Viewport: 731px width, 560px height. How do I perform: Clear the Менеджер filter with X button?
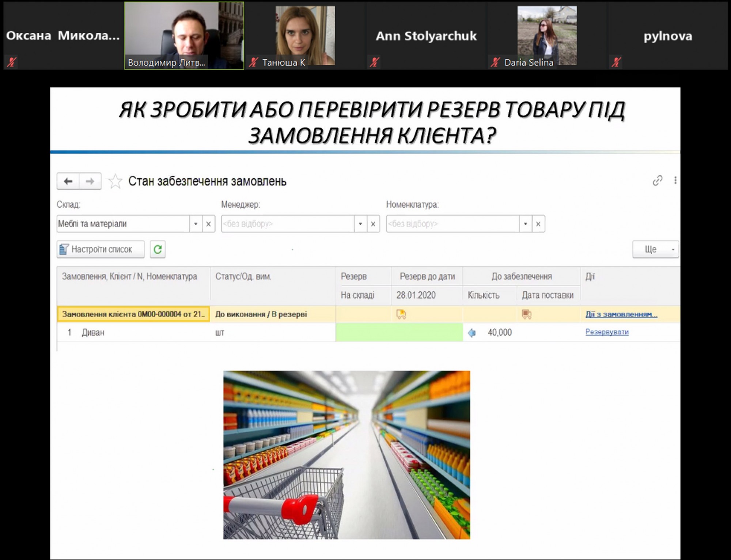coord(373,224)
